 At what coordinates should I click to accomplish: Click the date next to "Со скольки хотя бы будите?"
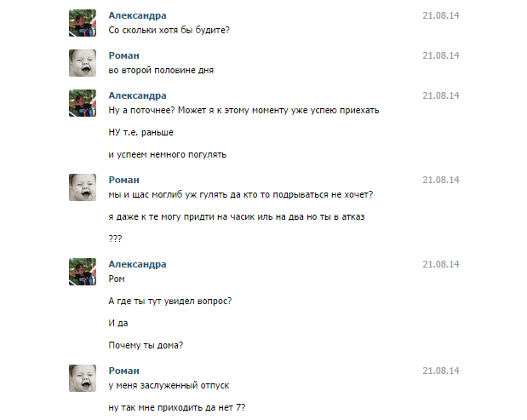click(x=440, y=16)
